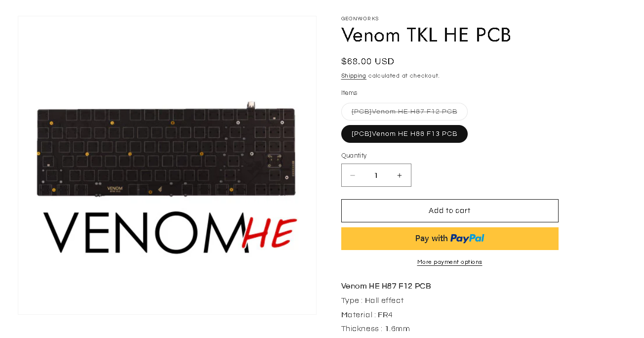Select the Venom HE H88 F13 PCB option
The width and height of the screenshot is (644, 338).
(x=404, y=134)
